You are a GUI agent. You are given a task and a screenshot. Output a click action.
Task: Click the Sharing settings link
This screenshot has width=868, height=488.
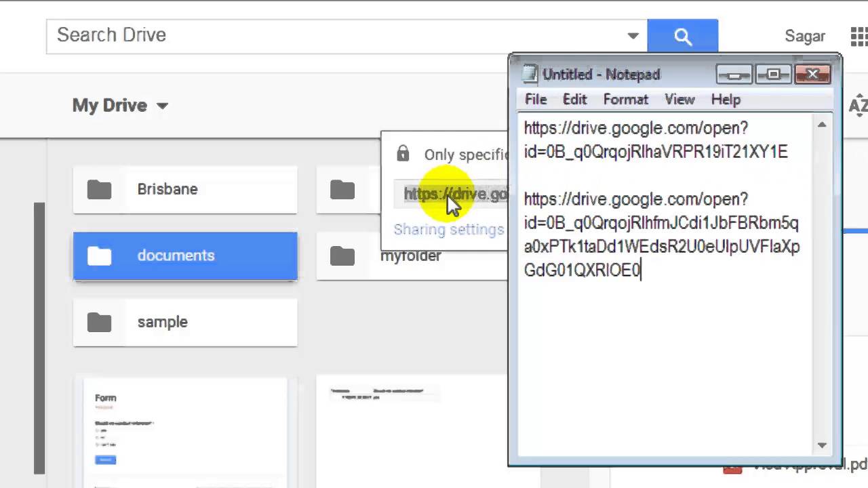pyautogui.click(x=449, y=229)
